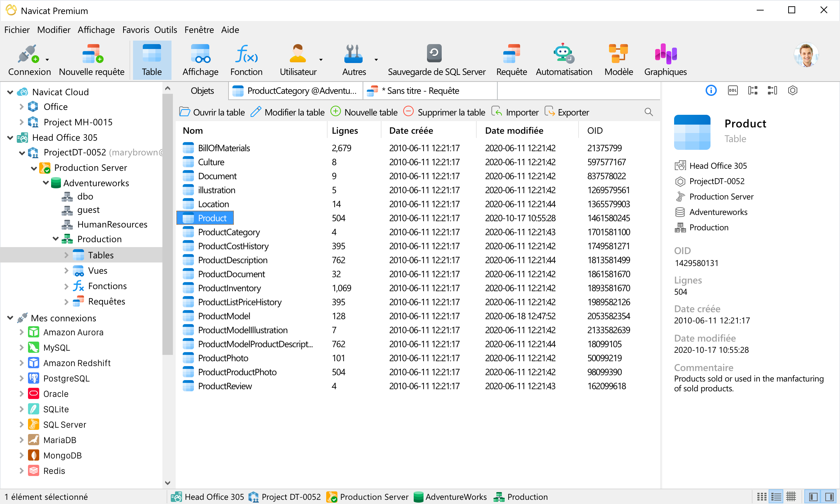Click the Exporter button
840x504 pixels.
pos(567,112)
